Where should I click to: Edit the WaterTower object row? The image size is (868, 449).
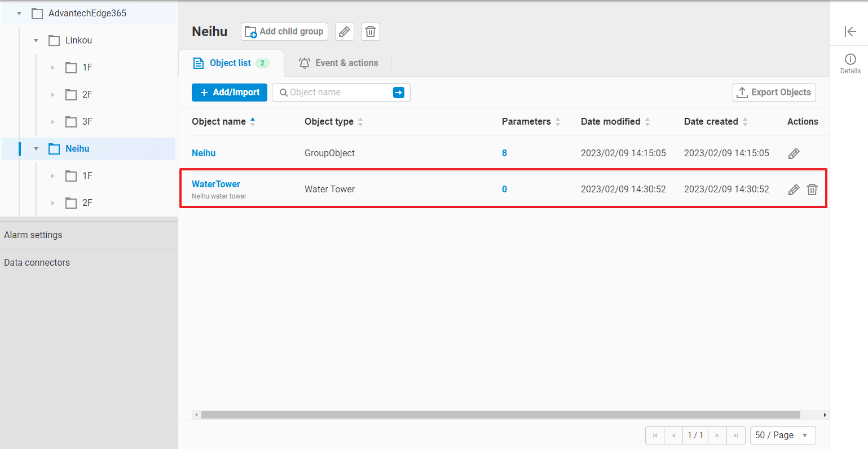coord(794,190)
